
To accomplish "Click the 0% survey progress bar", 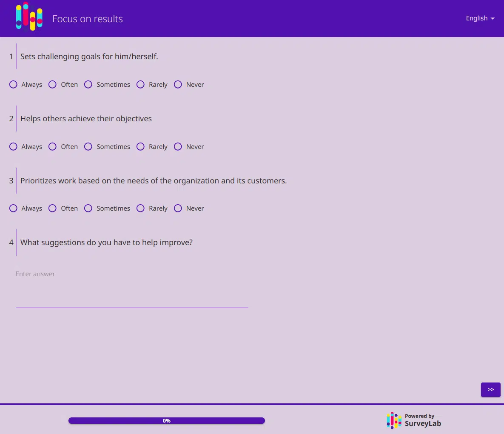I will tap(166, 420).
